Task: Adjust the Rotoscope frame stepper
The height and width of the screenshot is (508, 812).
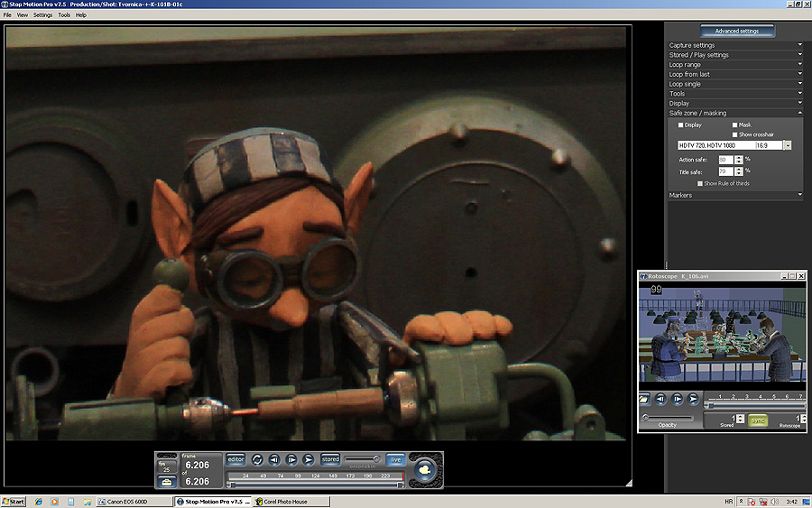Action: pos(803,419)
